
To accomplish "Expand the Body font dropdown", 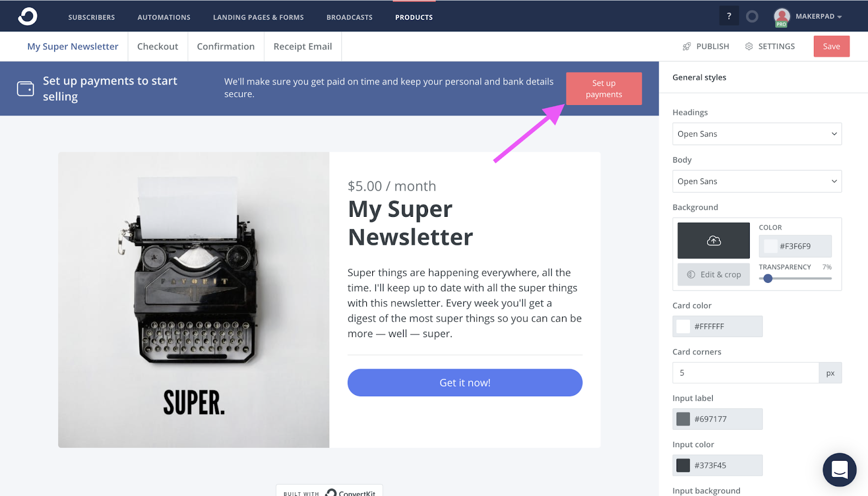I will 757,182.
